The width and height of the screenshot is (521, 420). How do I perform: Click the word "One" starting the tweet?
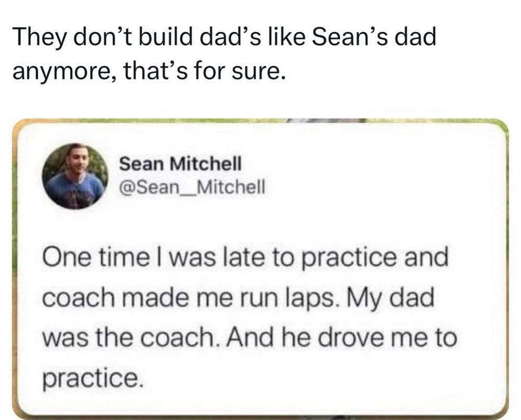click(x=63, y=259)
